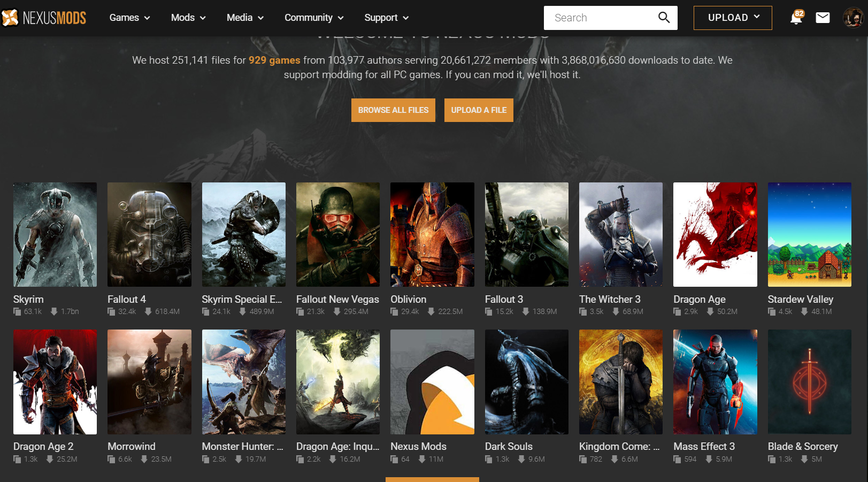This screenshot has height=482, width=868.
Task: Open The Witcher 3 cover thumbnail
Action: point(621,234)
